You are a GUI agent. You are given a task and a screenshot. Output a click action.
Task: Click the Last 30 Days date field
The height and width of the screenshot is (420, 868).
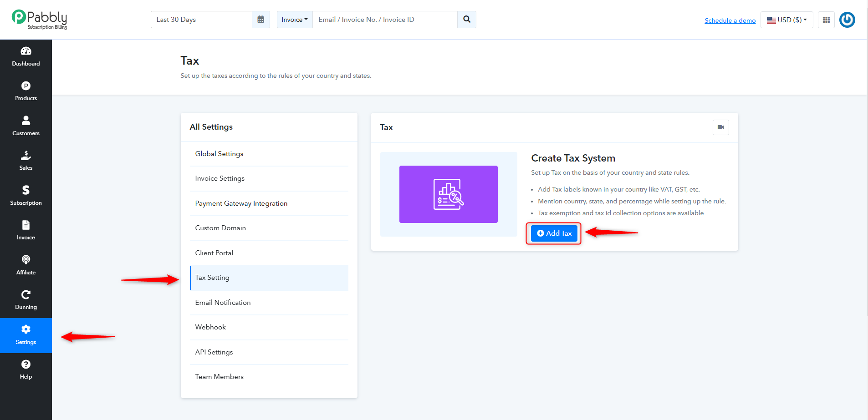point(201,20)
